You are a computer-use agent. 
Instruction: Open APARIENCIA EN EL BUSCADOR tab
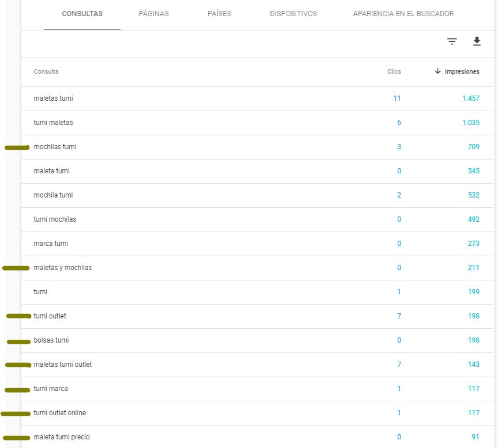403,14
